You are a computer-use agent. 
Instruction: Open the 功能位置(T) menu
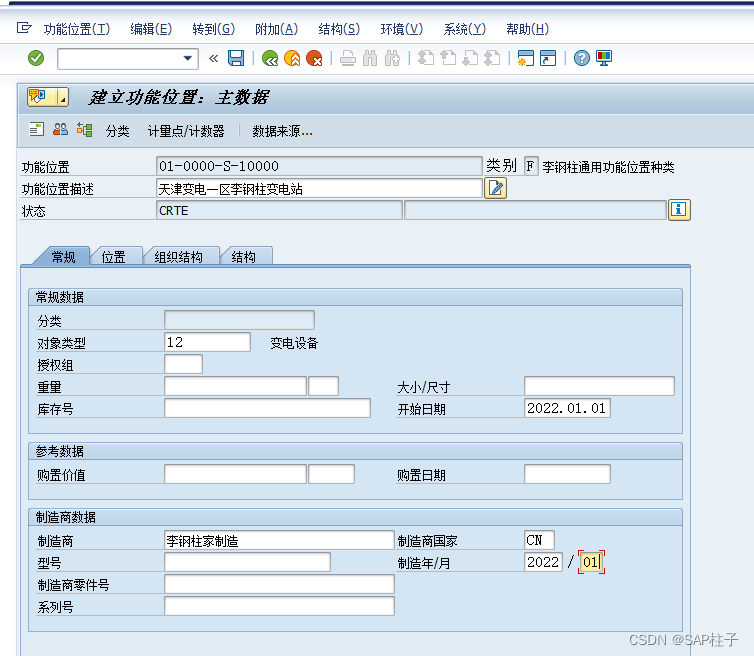click(77, 29)
